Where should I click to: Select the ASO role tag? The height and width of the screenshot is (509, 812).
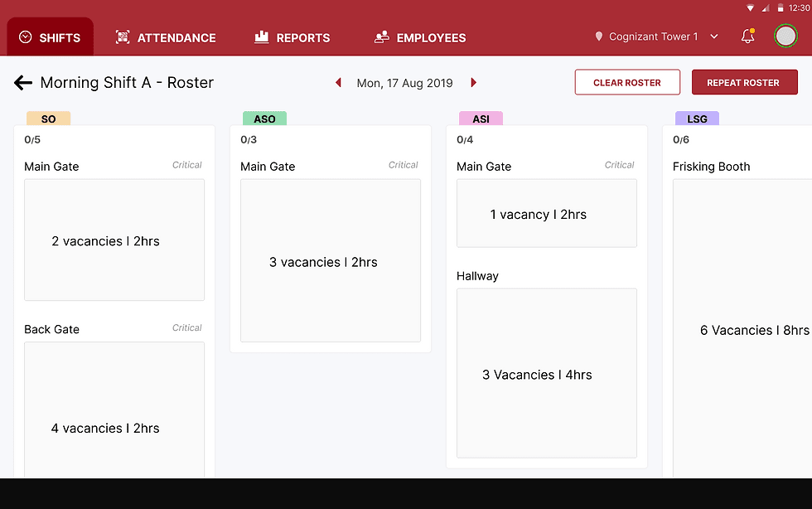point(264,119)
